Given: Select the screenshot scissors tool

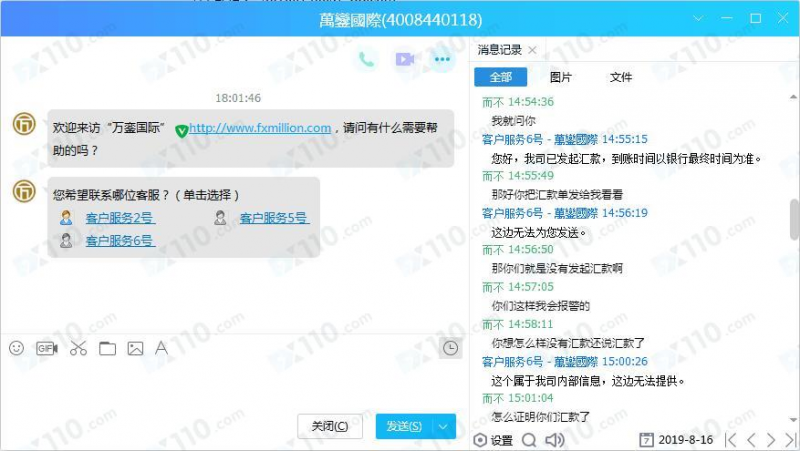Looking at the screenshot, I should point(78,348).
